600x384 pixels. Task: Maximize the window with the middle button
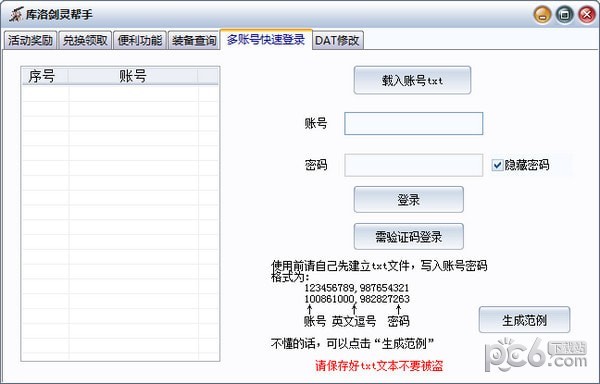coord(564,15)
